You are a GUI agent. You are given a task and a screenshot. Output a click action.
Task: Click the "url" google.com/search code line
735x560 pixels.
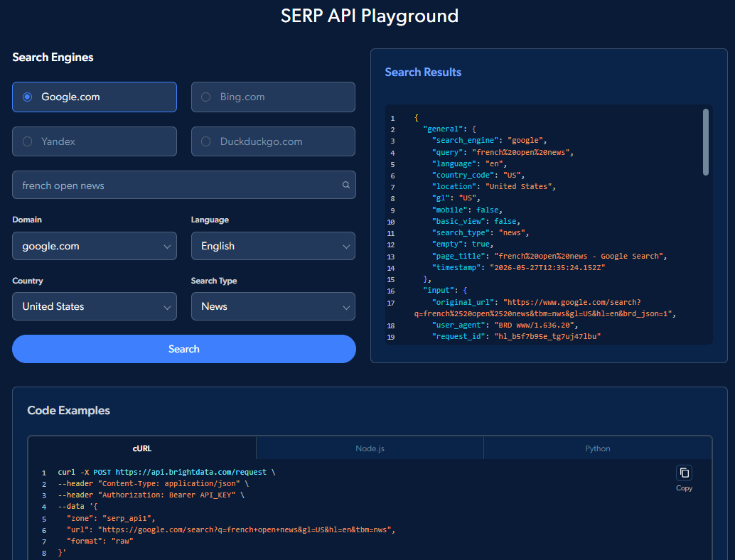[x=231, y=529]
